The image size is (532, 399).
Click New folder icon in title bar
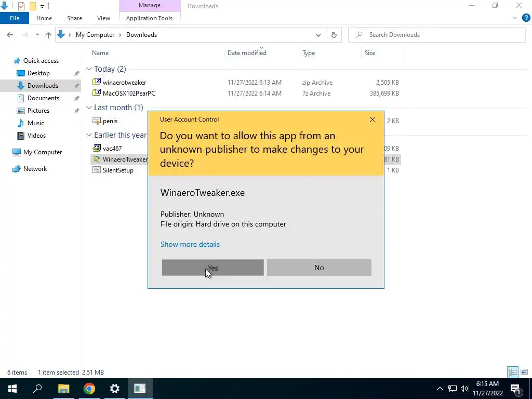tap(33, 6)
